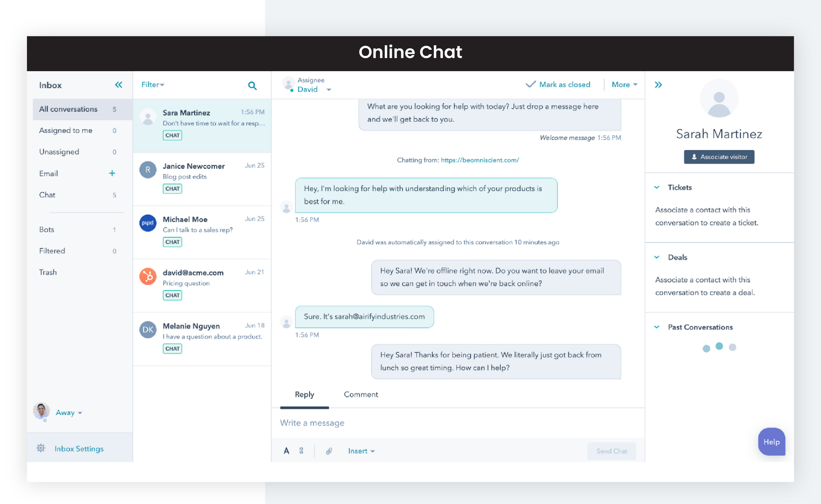
Task: Open the floating Help widget
Action: [x=772, y=442]
